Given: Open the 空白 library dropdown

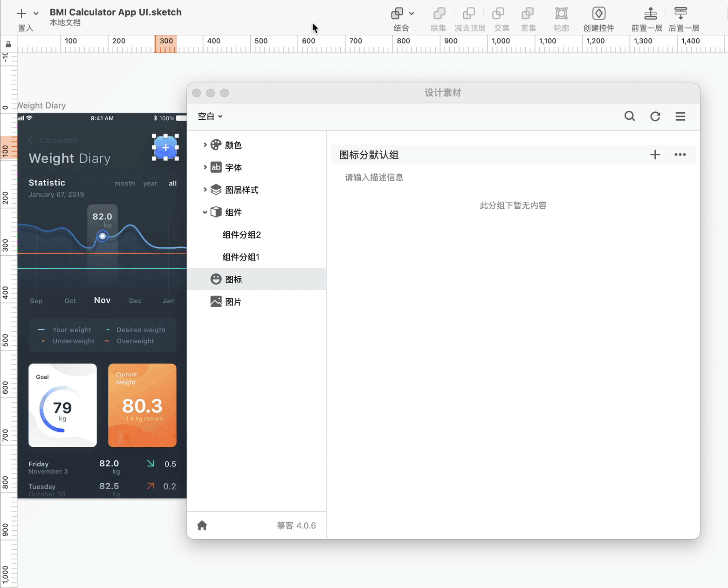Looking at the screenshot, I should click(210, 116).
